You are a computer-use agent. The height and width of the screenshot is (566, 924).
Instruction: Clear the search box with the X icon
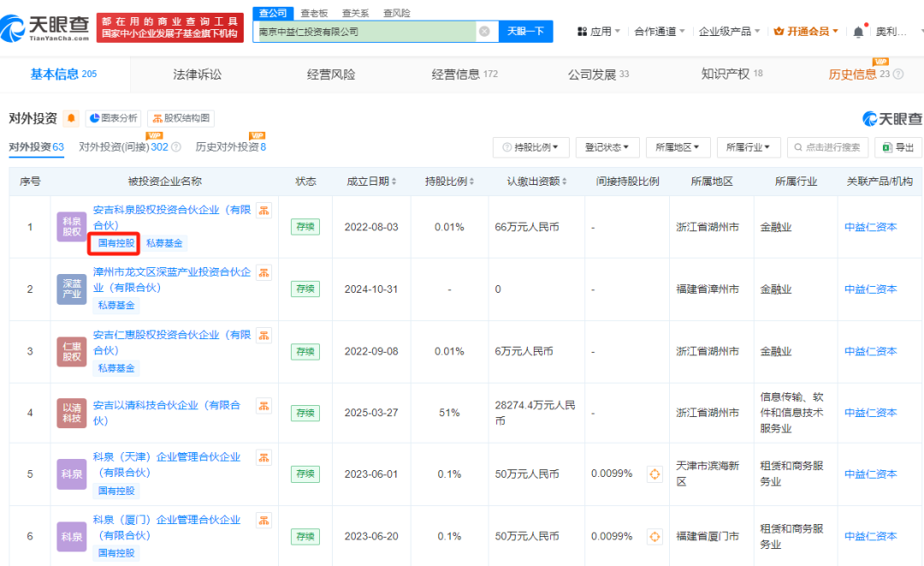tap(484, 31)
